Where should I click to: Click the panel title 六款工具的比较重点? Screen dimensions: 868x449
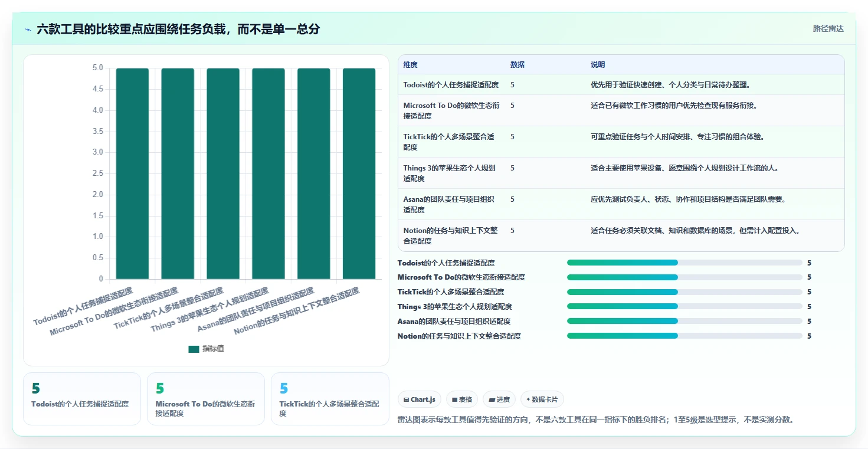click(x=178, y=29)
